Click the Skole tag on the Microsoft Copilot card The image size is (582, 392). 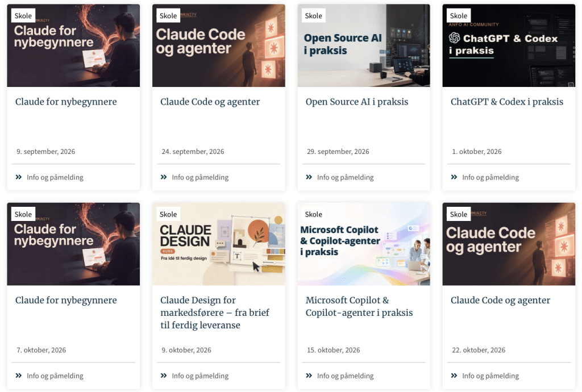[x=314, y=214]
